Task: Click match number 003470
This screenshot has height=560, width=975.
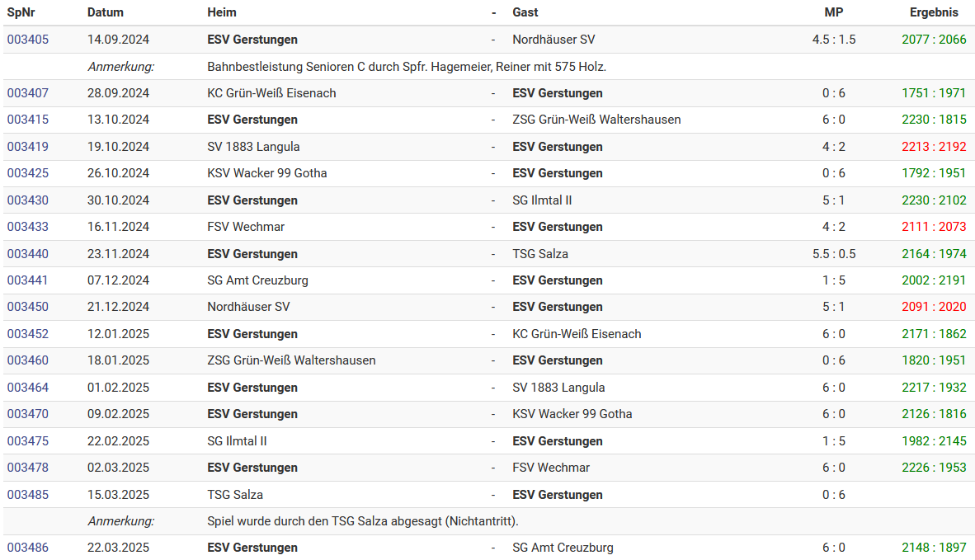Action: pyautogui.click(x=28, y=414)
